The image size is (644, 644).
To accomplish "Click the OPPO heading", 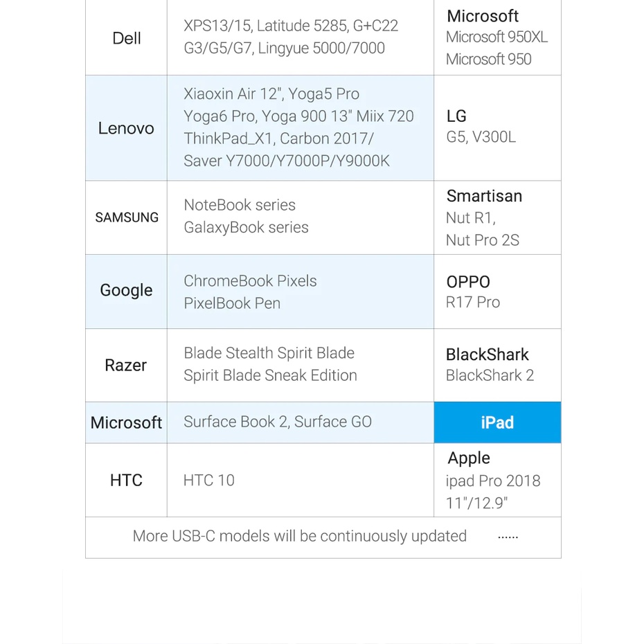I will pos(468,282).
